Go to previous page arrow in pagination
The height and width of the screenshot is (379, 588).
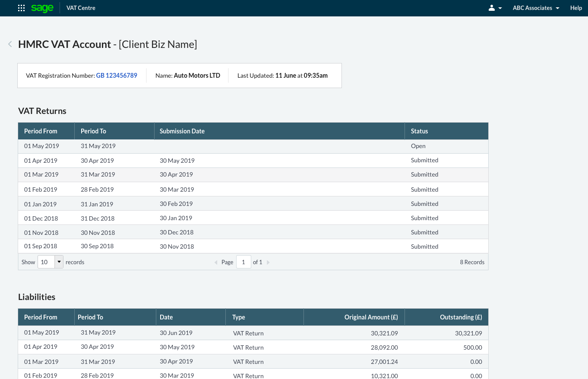click(216, 262)
